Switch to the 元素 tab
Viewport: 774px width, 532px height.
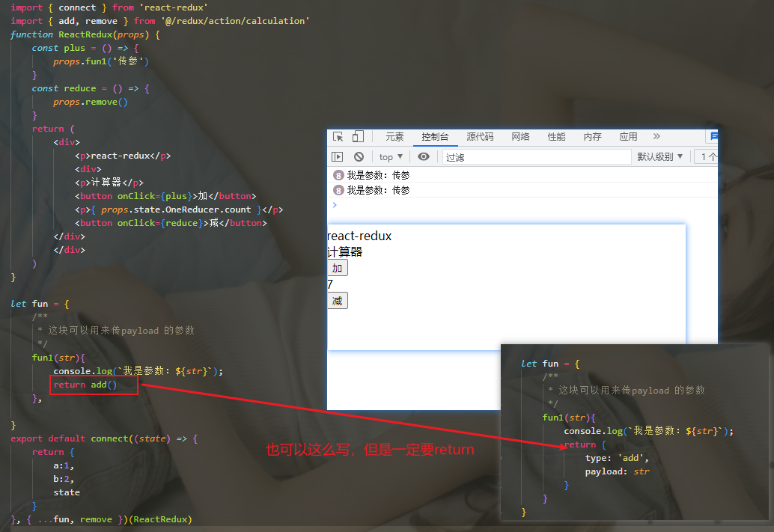pos(394,137)
